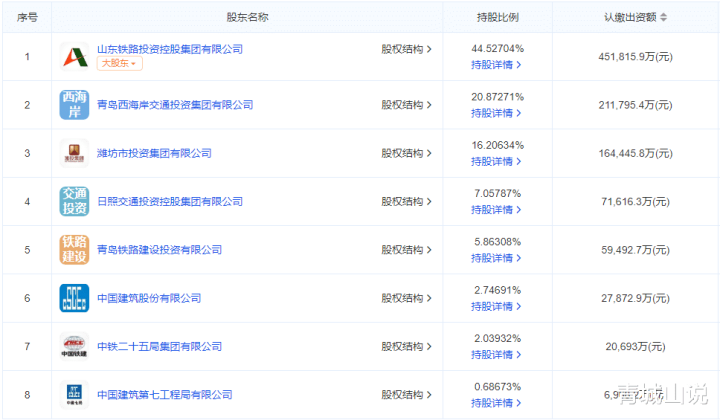This screenshot has width=720, height=420.
Task: Select the 20,693万(元) amount cell
Action: (636, 346)
